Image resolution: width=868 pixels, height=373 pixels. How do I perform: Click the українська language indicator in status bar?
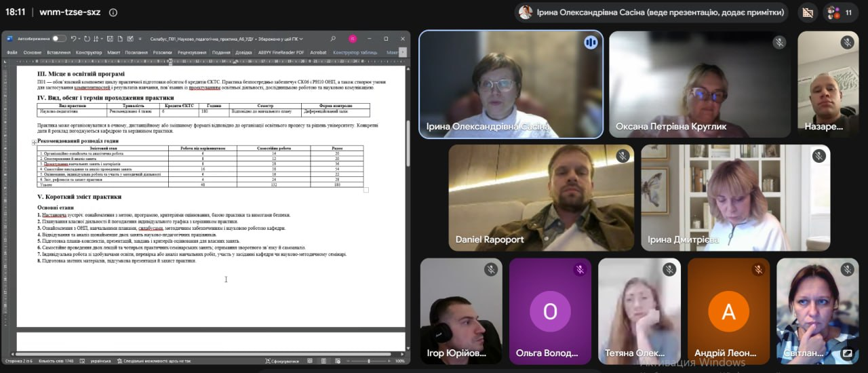(100, 361)
